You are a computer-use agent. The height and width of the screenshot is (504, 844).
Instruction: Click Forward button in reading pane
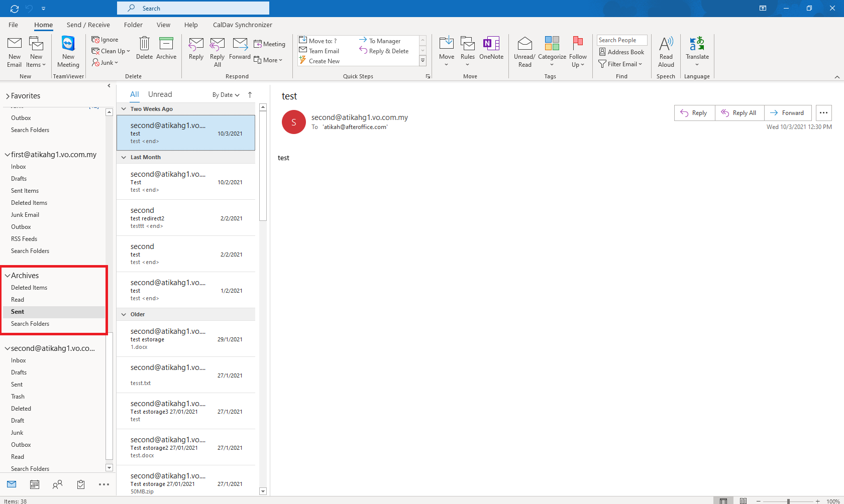787,113
